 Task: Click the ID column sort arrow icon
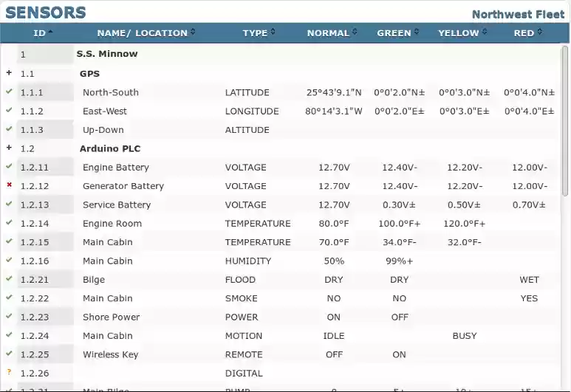[51, 32]
